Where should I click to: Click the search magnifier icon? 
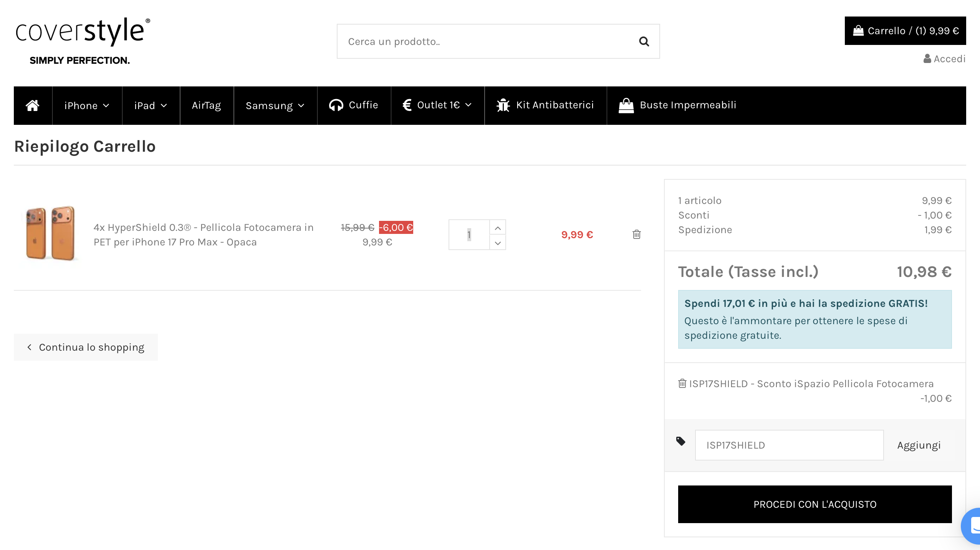pyautogui.click(x=644, y=41)
